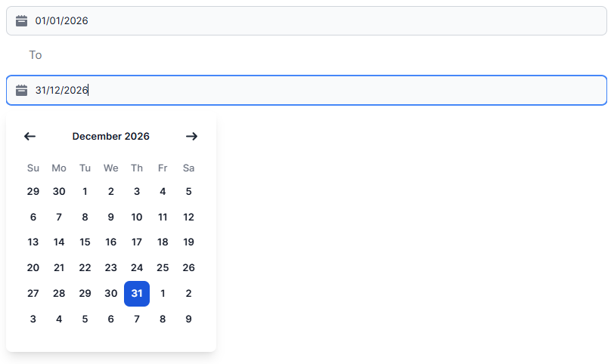Go to previous month with left arrow
The image size is (614, 364).
pyautogui.click(x=30, y=137)
